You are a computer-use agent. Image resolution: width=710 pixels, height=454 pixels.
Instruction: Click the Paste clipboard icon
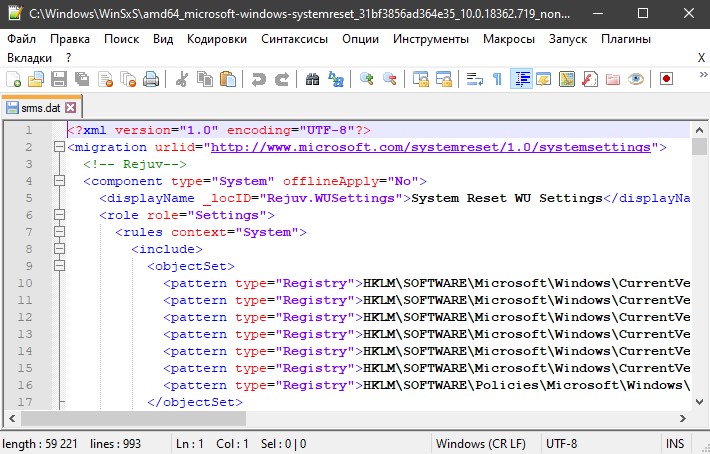(x=228, y=79)
